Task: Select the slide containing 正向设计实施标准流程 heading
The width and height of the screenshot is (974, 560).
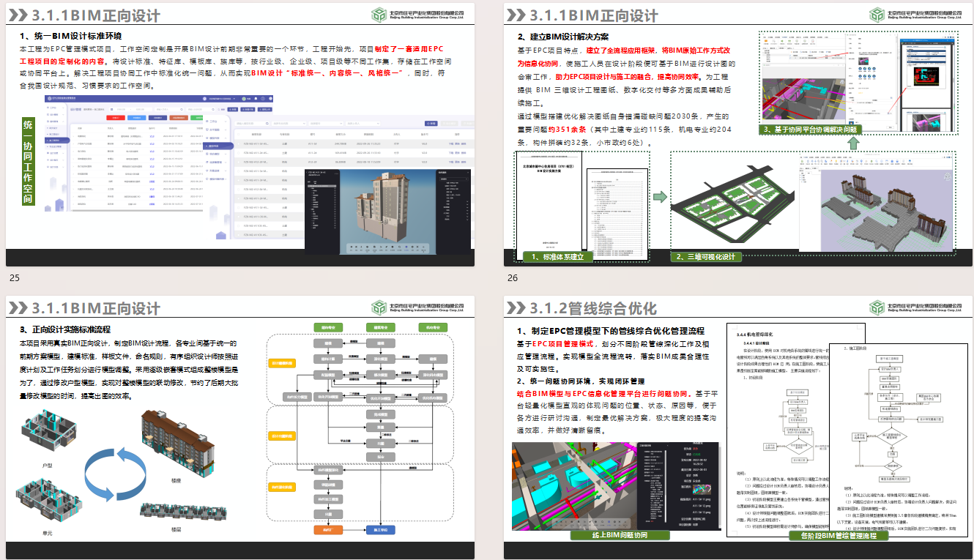Action: [x=240, y=428]
